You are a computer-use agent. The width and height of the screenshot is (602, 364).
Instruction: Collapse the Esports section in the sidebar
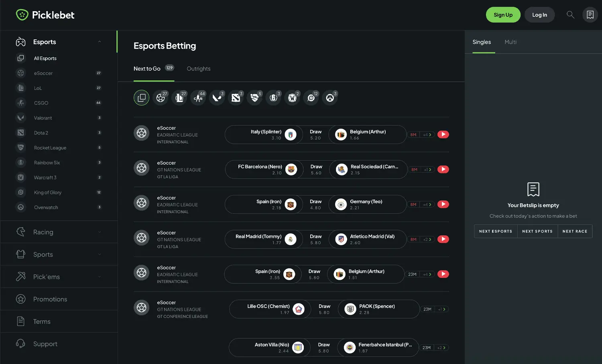tap(100, 41)
